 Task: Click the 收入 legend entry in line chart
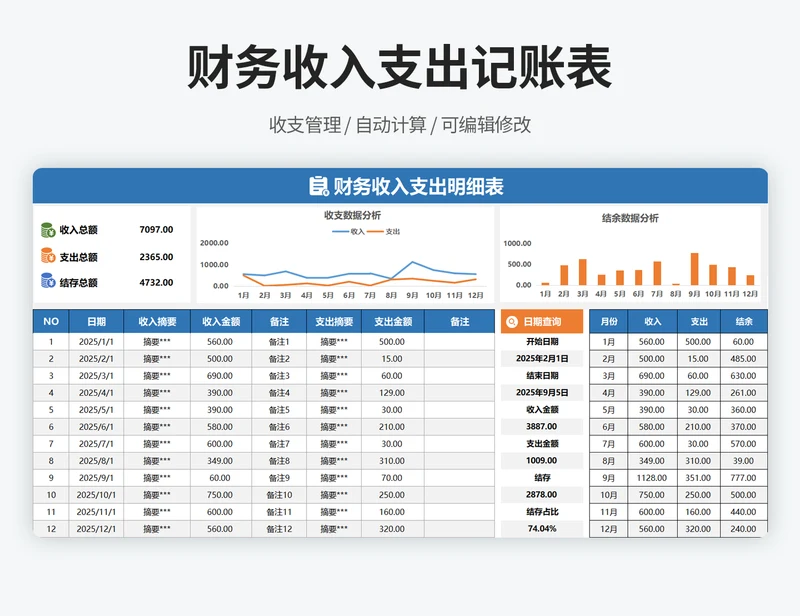[348, 232]
